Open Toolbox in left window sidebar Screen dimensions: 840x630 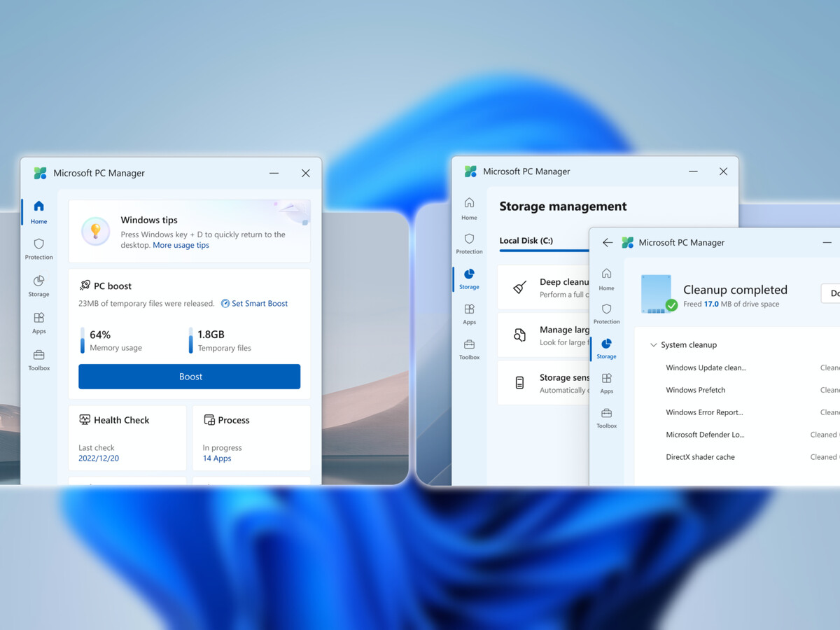pyautogui.click(x=39, y=359)
